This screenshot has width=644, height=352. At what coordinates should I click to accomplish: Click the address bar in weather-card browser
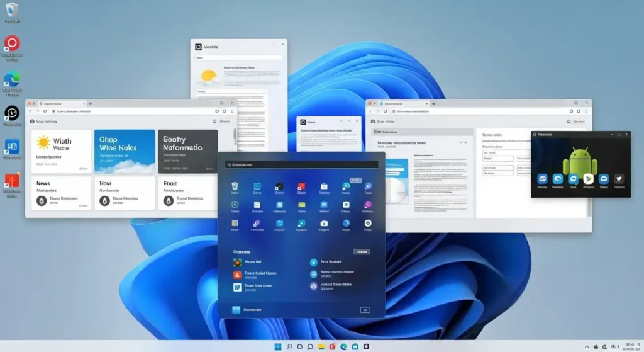(x=131, y=111)
